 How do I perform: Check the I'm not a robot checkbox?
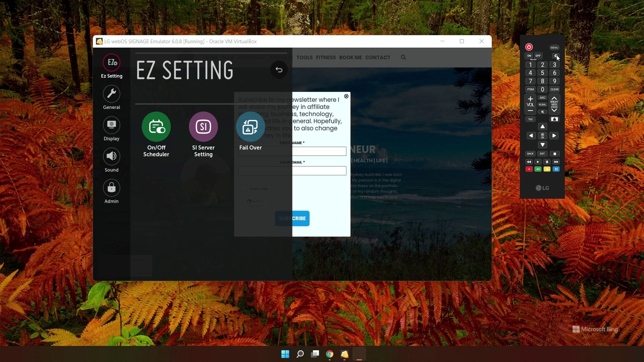pos(244,189)
